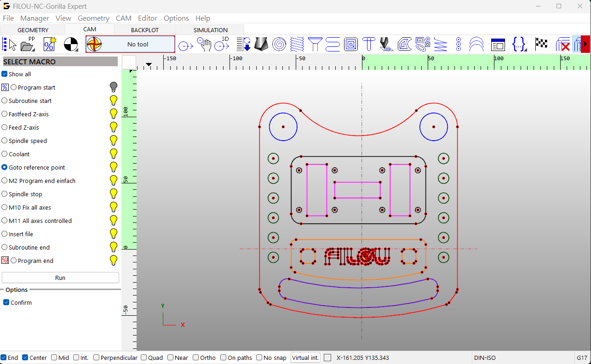The height and width of the screenshot is (364, 591).
Task: Disable the Confirm option checkbox
Action: pos(6,302)
